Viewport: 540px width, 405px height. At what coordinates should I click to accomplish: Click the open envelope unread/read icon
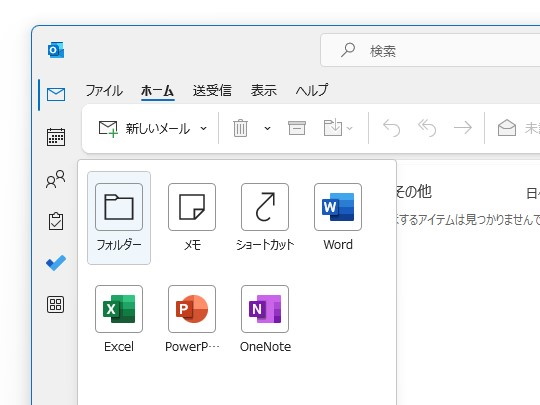coord(507,128)
